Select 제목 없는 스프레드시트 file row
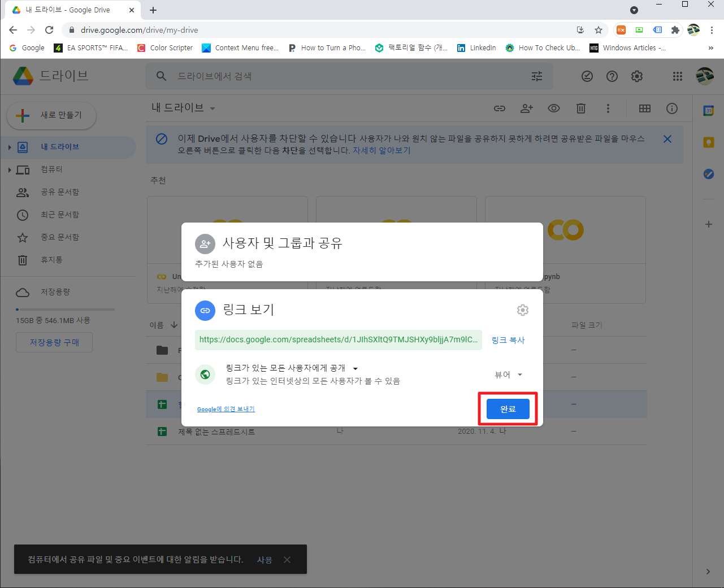Viewport: 724px width, 588px height. click(396, 432)
